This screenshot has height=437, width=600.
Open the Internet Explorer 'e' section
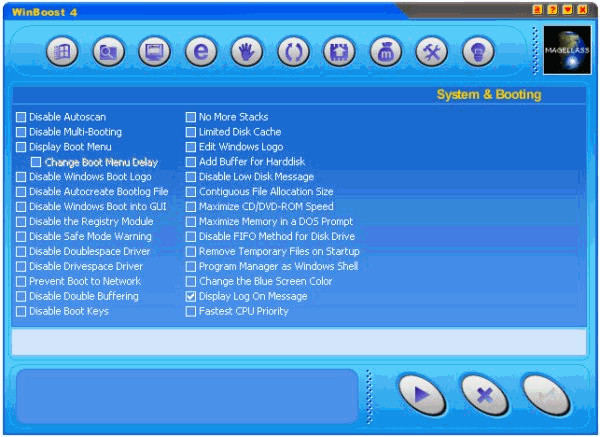coord(201,52)
